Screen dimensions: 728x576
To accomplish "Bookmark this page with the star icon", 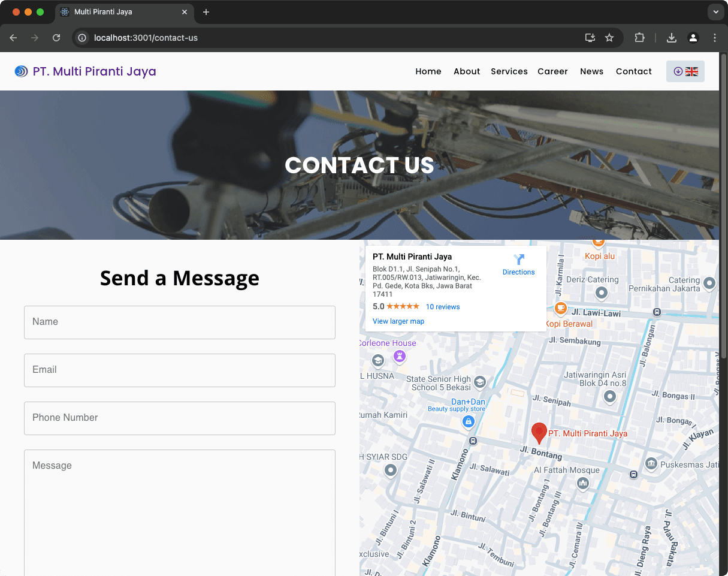I will tap(609, 38).
